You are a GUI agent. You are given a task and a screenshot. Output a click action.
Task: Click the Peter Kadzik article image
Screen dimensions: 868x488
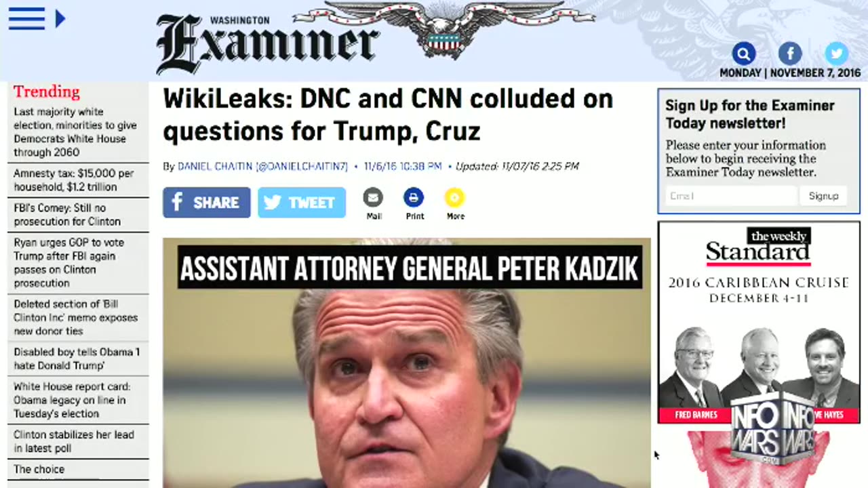pyautogui.click(x=407, y=363)
